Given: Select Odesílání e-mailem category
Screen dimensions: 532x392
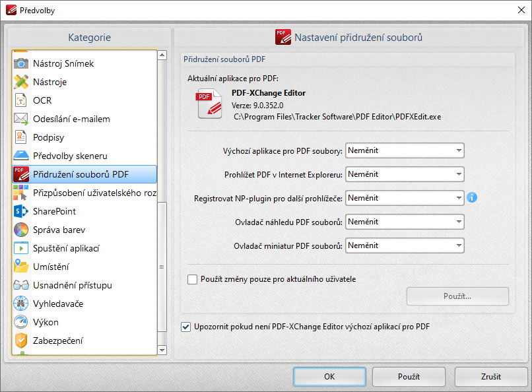Looking at the screenshot, I should (x=85, y=119).
